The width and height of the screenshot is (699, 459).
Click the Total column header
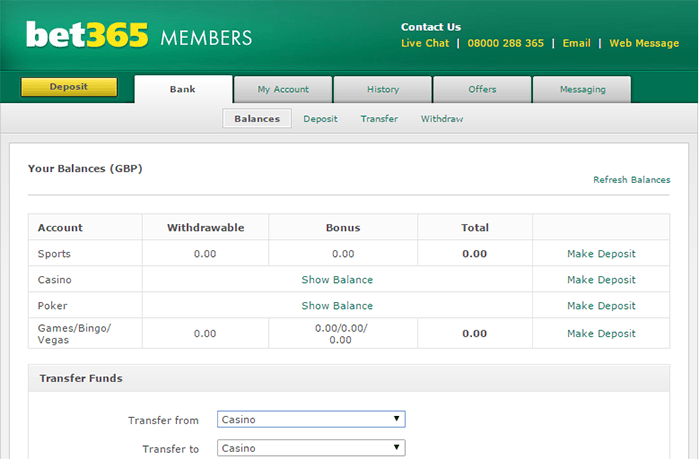pos(475,228)
